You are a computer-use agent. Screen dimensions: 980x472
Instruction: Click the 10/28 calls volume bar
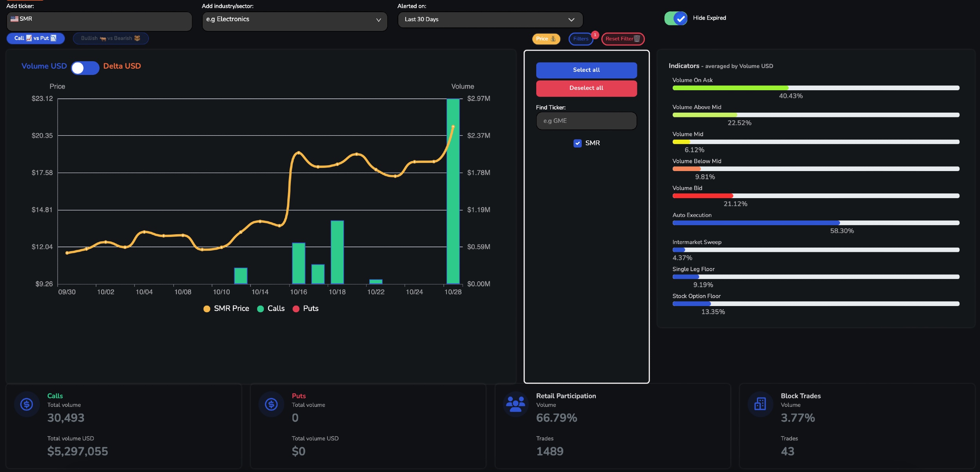[x=453, y=191]
